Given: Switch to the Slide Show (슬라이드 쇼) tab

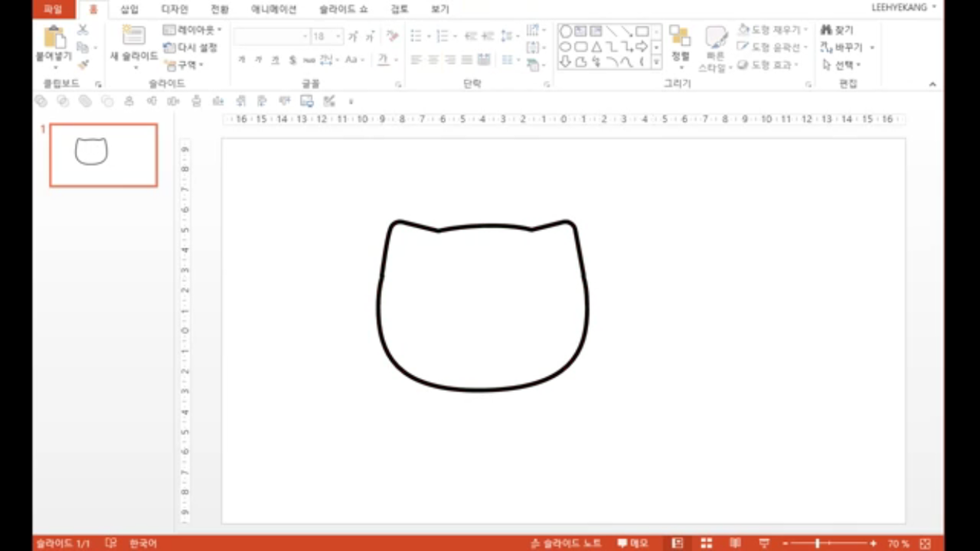Looking at the screenshot, I should [x=344, y=9].
